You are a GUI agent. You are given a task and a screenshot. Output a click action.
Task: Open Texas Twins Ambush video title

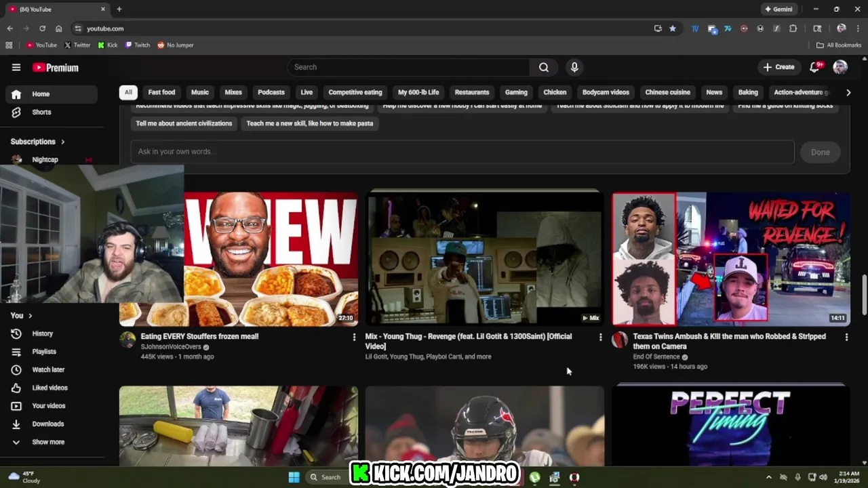[x=730, y=342]
